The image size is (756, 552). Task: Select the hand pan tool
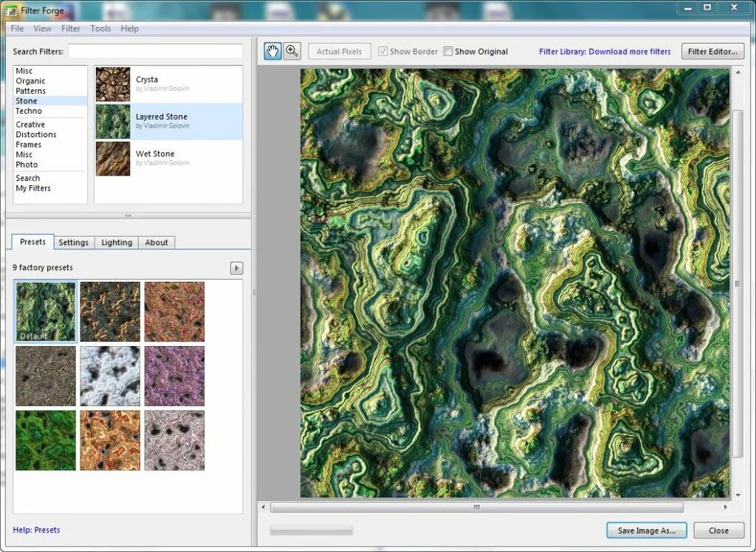273,51
